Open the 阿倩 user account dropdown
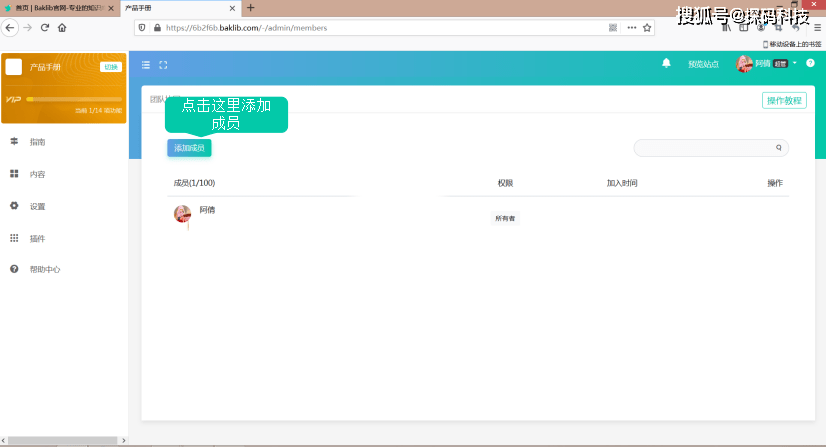This screenshot has height=447, width=826. coord(766,64)
